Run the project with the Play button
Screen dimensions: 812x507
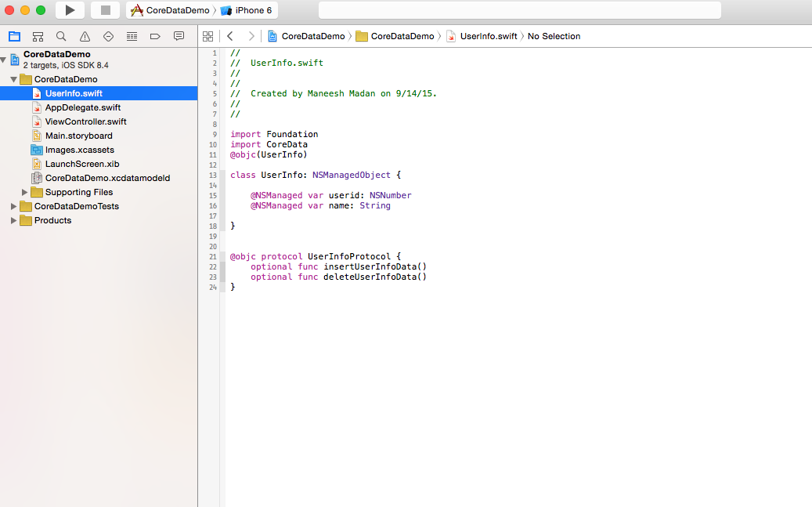(70, 10)
